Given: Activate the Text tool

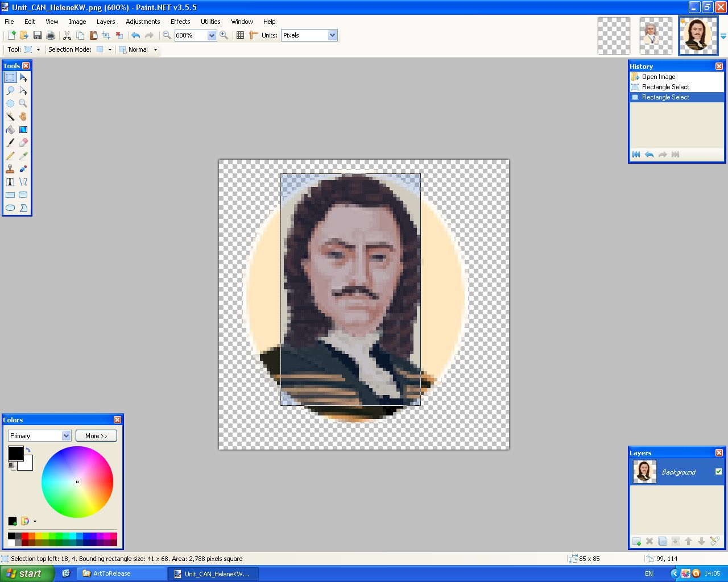Looking at the screenshot, I should point(10,182).
